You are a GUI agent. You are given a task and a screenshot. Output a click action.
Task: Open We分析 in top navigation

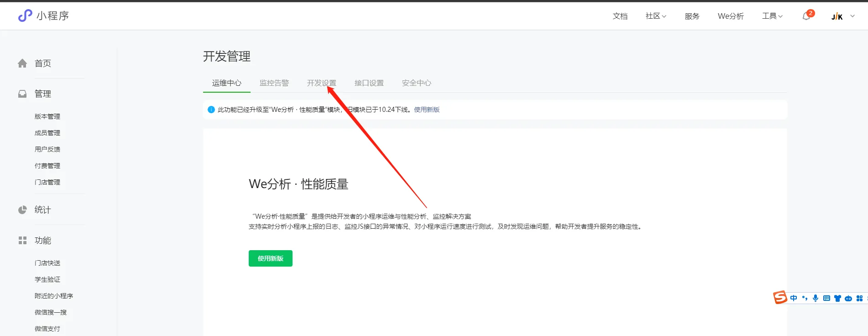point(731,16)
